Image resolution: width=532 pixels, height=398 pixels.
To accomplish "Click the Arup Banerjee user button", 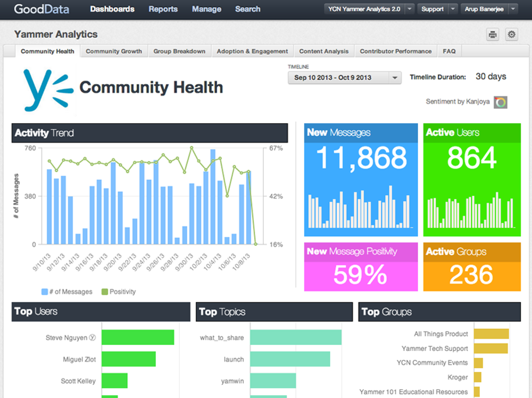I will click(x=484, y=9).
